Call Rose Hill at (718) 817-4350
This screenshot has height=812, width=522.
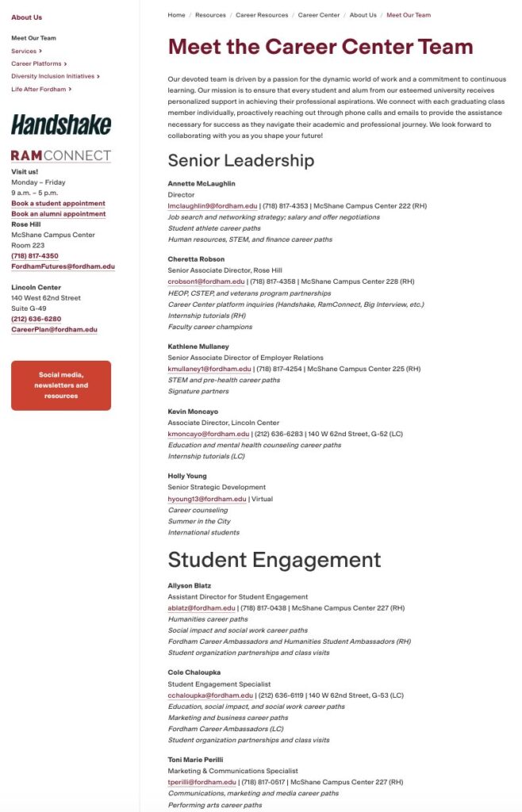34,256
